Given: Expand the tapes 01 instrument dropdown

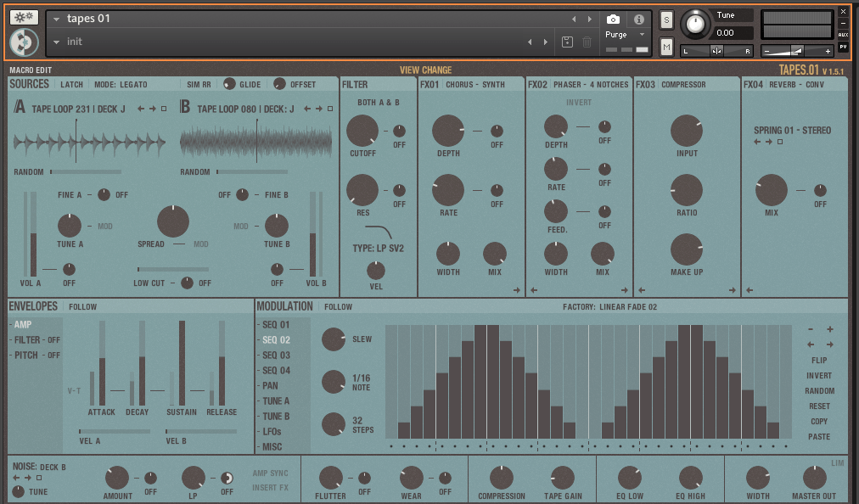Looking at the screenshot, I should click(x=56, y=19).
